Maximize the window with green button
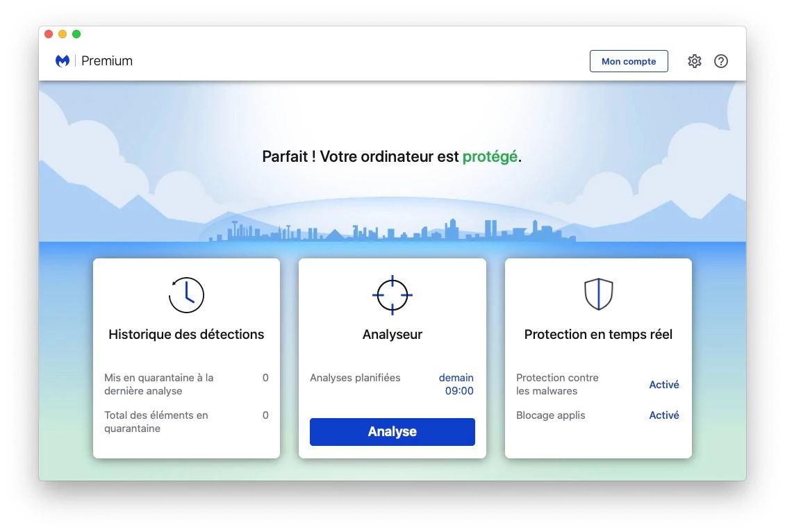Viewport: 785px width, 532px height. pyautogui.click(x=76, y=34)
